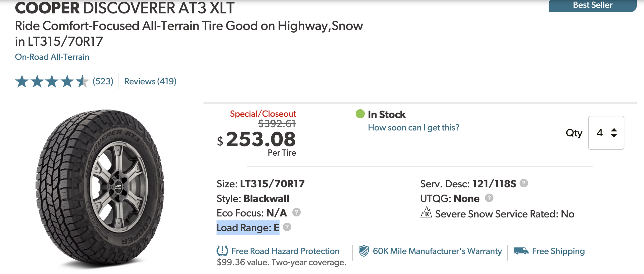Click the green In Stock indicator dot

[x=360, y=114]
